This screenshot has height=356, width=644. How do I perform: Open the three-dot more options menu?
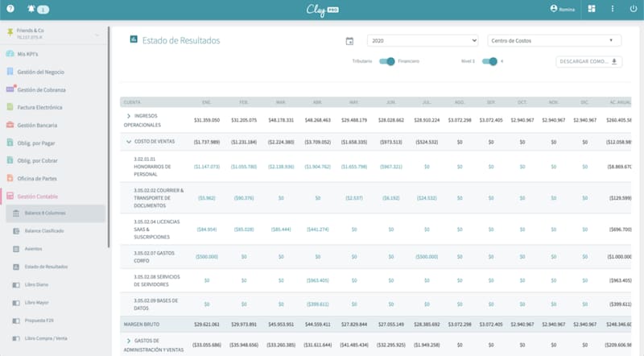click(x=613, y=9)
